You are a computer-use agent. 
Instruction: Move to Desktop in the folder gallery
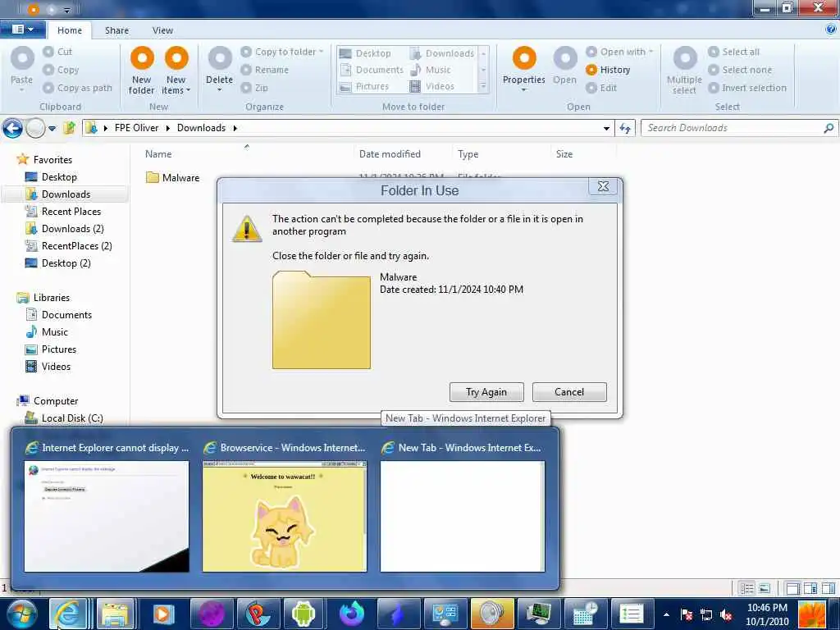tap(365, 53)
